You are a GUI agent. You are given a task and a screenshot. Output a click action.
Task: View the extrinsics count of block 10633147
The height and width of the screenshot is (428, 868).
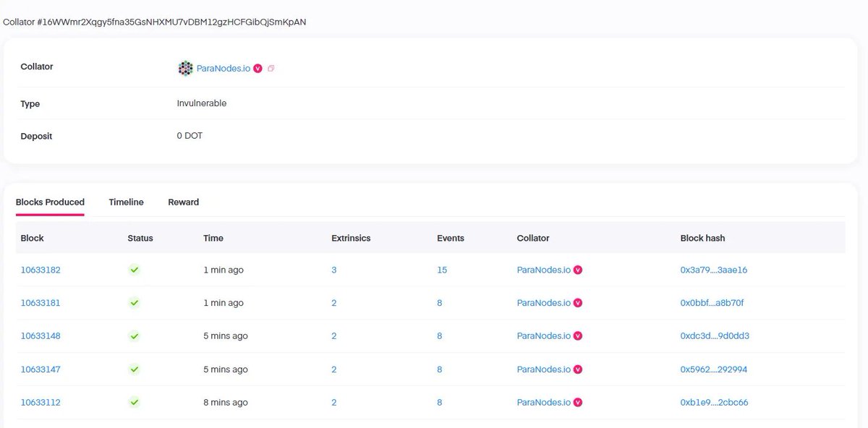click(x=334, y=369)
